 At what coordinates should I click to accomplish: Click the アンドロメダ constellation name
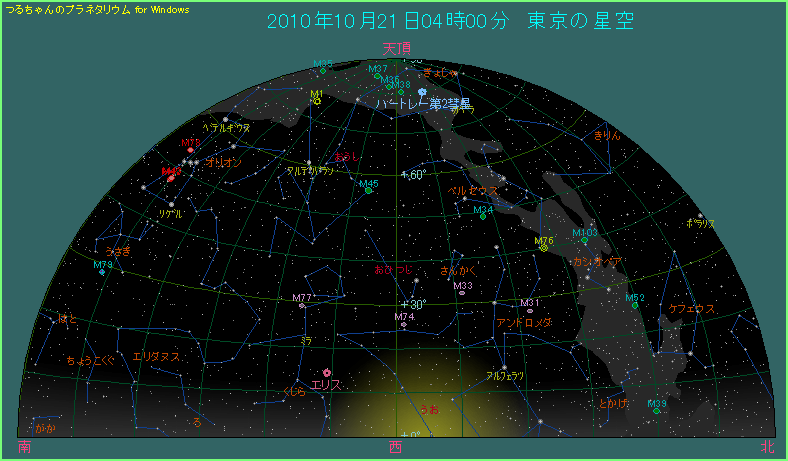pos(524,324)
